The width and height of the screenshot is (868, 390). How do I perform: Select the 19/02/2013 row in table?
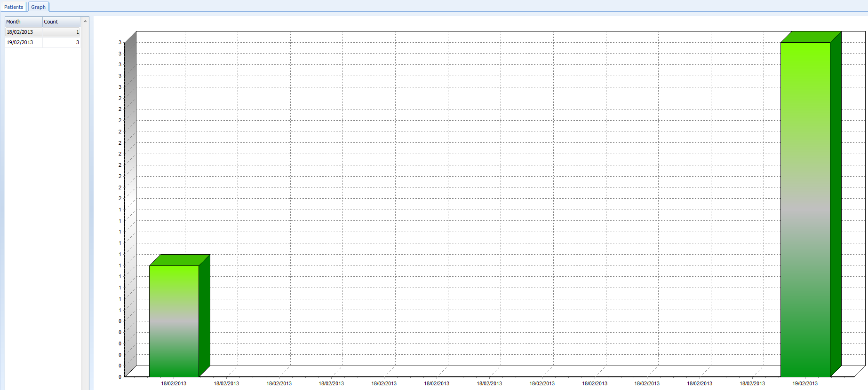43,42
